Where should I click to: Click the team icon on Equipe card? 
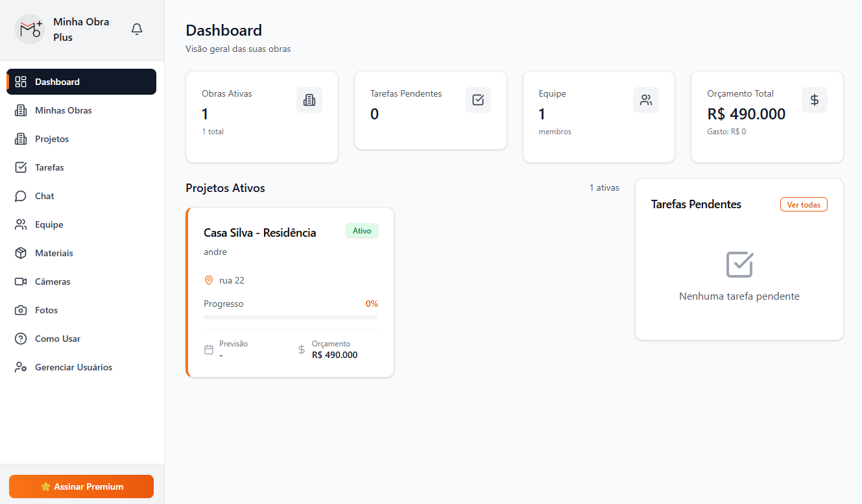point(646,100)
